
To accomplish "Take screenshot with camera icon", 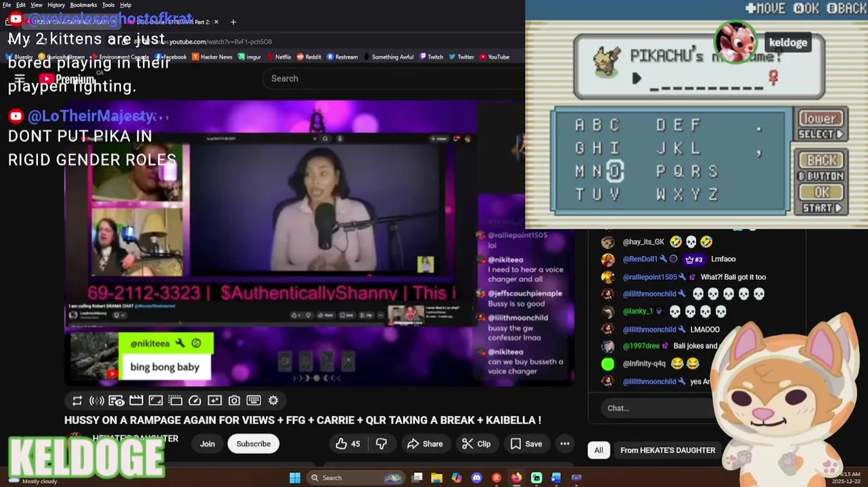I will pos(234,400).
